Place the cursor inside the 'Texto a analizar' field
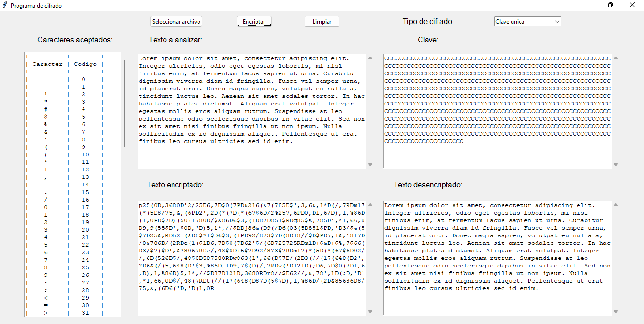Viewport: 644px width, 324px height. coord(252,108)
